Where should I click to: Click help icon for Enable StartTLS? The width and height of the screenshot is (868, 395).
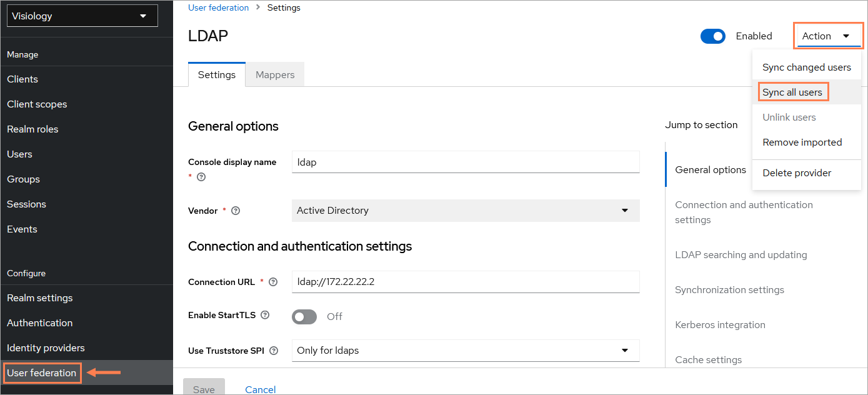(265, 316)
